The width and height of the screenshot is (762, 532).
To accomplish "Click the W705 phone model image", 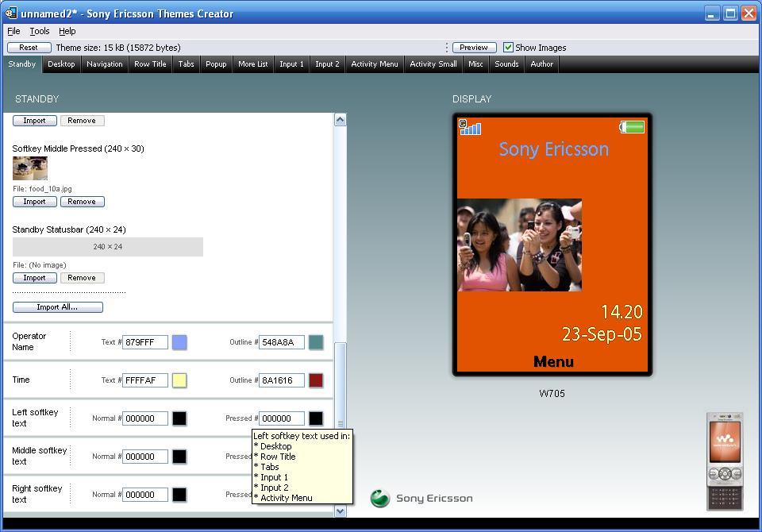I will click(725, 461).
